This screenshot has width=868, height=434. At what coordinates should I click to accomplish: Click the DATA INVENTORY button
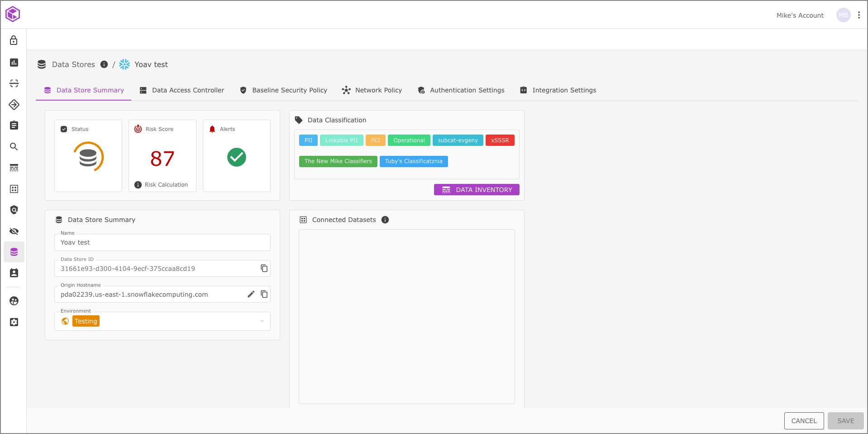[x=477, y=190]
